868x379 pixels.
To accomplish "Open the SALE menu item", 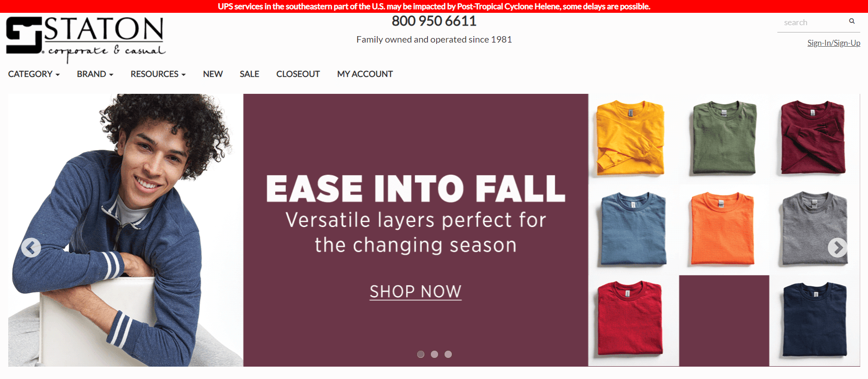I will (250, 74).
